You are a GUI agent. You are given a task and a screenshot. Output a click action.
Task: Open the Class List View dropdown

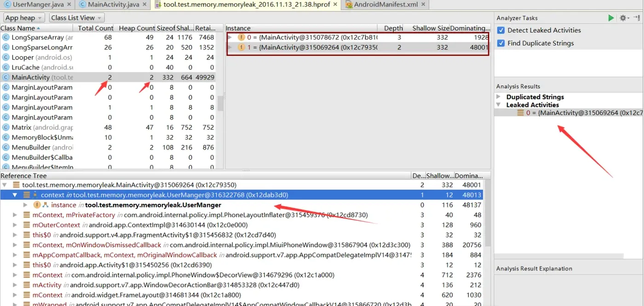pyautogui.click(x=76, y=18)
